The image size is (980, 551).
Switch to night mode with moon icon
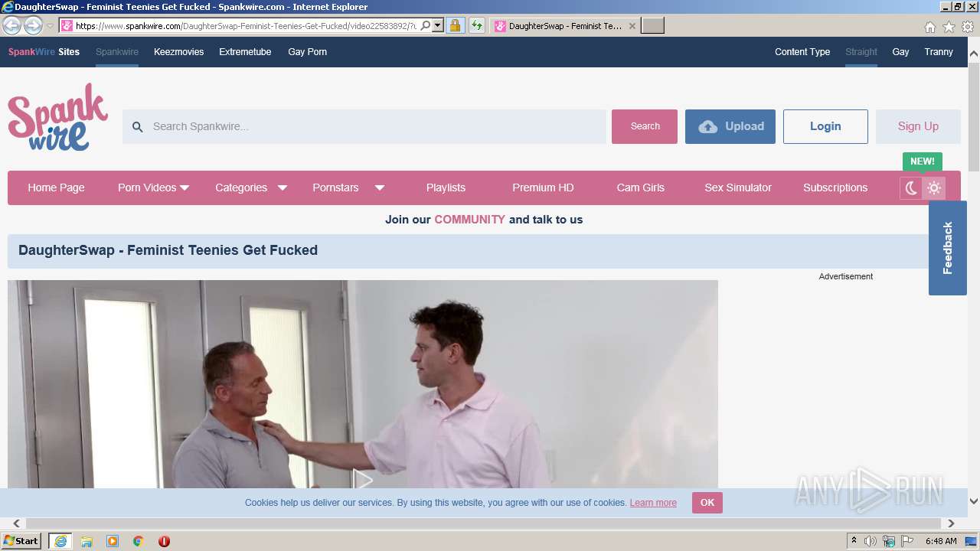pyautogui.click(x=911, y=188)
